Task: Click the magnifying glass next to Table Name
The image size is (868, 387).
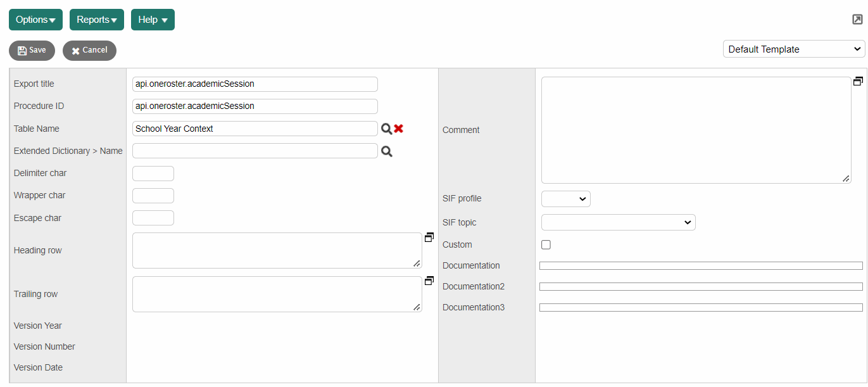Action: pyautogui.click(x=387, y=128)
